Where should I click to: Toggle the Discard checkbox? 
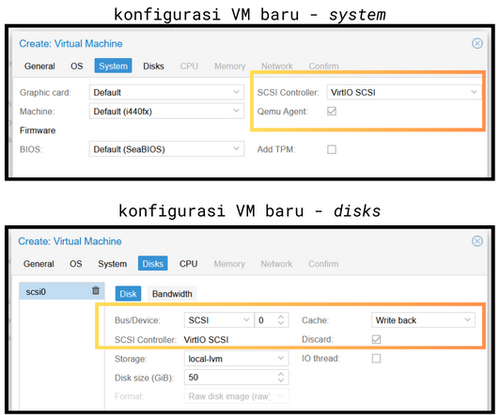[x=376, y=339]
